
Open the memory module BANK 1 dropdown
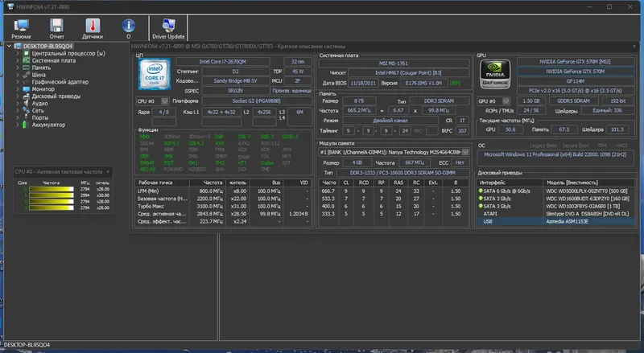[467, 152]
